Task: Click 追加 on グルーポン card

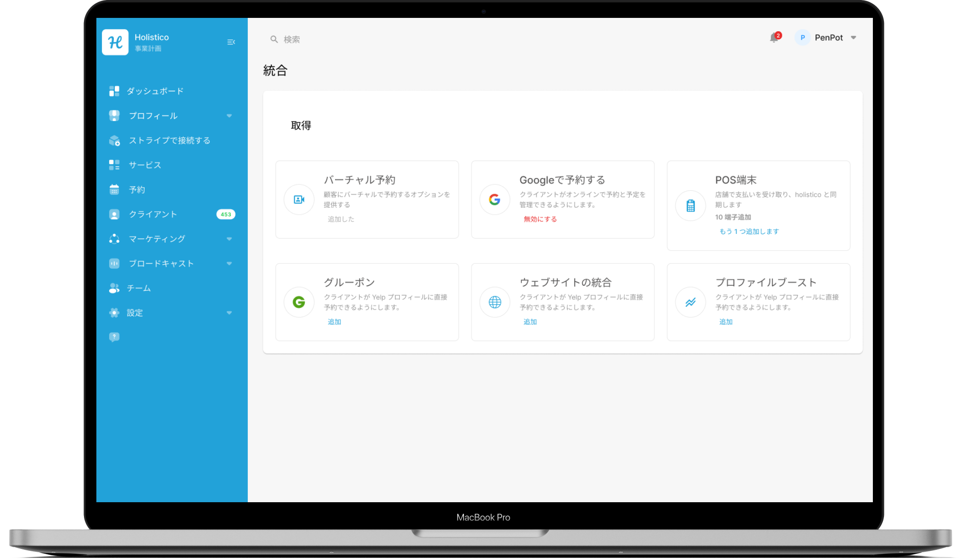Action: pos(334,322)
